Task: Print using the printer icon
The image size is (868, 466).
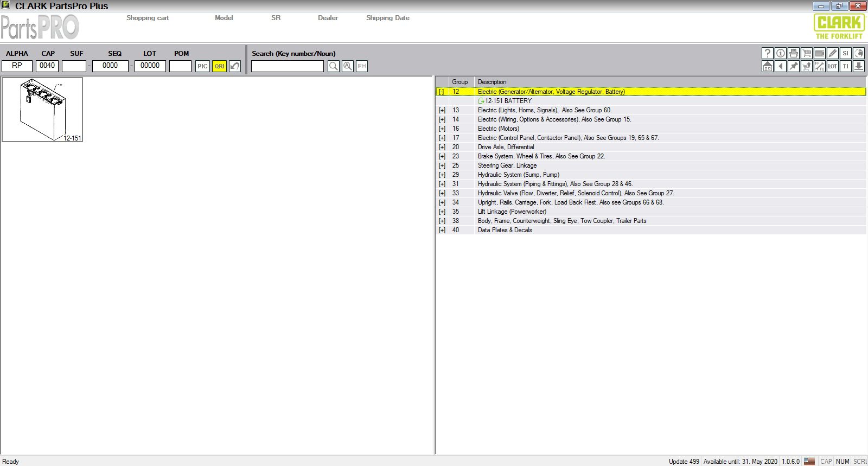Action: [x=794, y=53]
